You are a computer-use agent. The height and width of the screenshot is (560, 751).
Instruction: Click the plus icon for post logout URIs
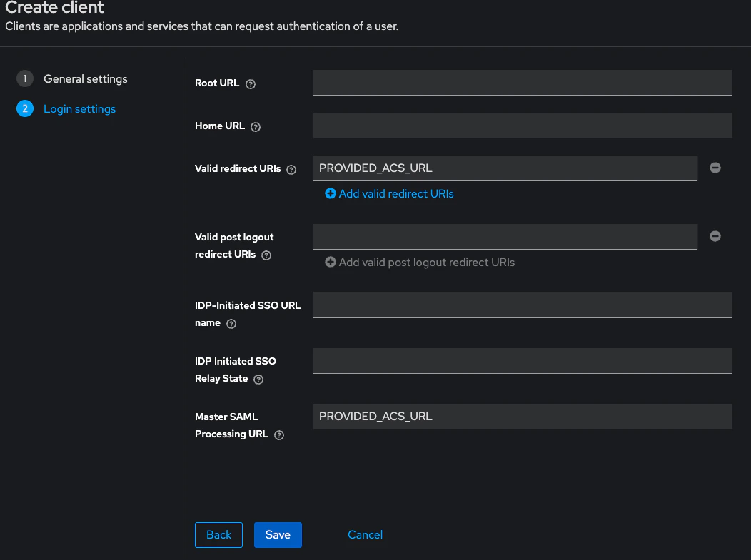pos(330,262)
